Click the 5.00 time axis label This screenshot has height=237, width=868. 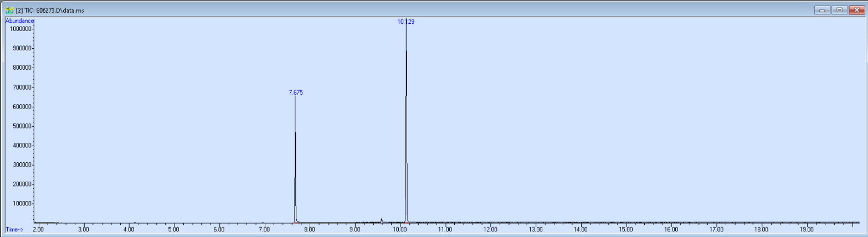[174, 229]
